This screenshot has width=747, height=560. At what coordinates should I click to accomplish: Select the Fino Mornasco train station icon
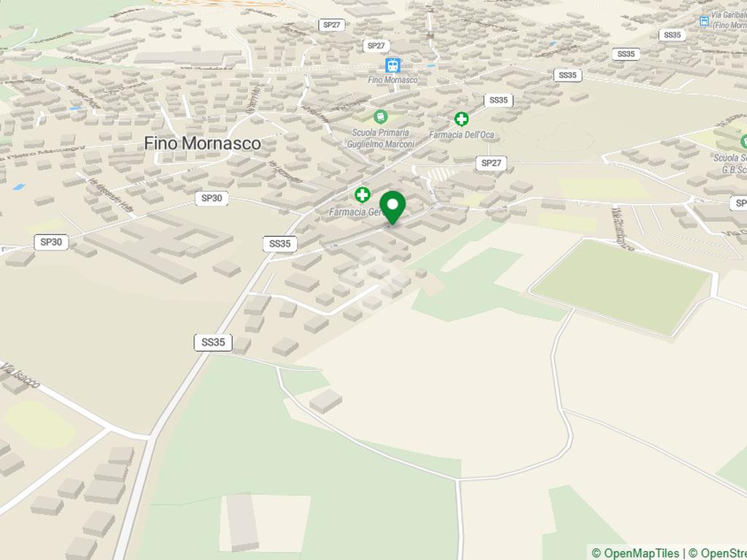point(392,65)
